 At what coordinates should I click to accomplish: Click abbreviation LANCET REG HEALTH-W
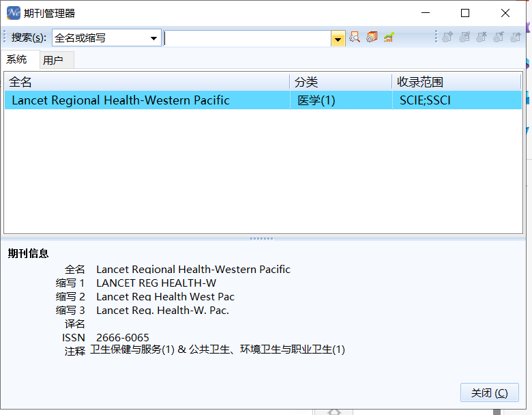[156, 283]
